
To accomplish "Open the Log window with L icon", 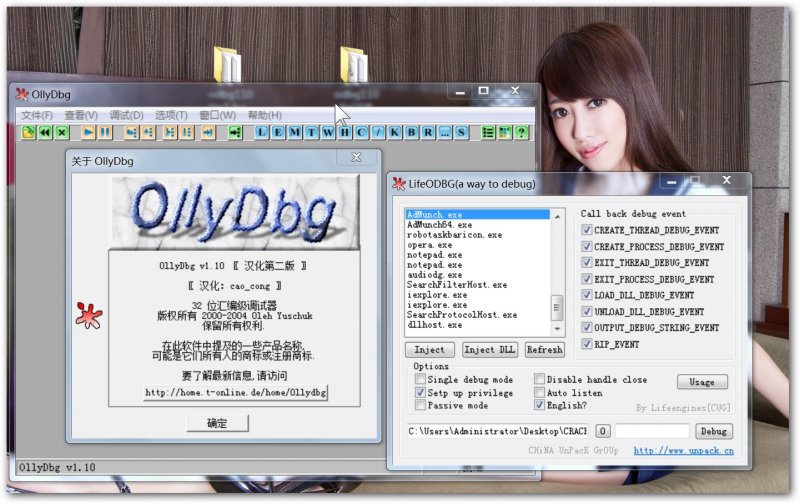I will point(261,133).
